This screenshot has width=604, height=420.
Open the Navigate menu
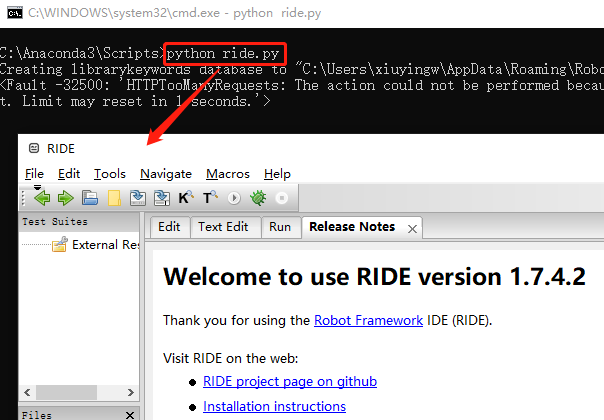click(166, 174)
